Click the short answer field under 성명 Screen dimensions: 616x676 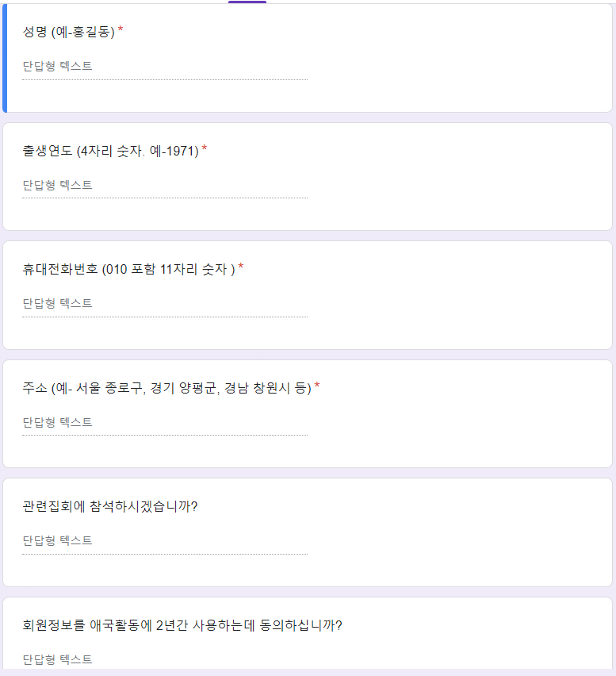[165, 67]
